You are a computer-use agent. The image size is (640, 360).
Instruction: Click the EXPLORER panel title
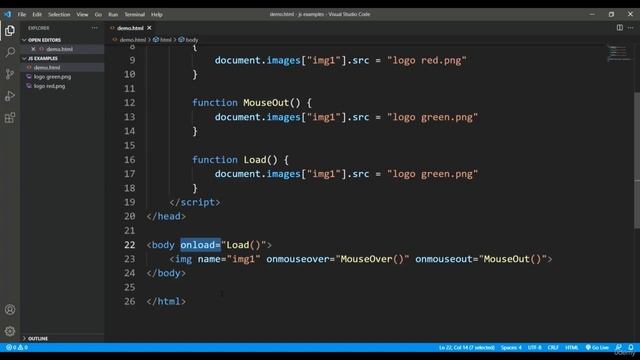39,28
